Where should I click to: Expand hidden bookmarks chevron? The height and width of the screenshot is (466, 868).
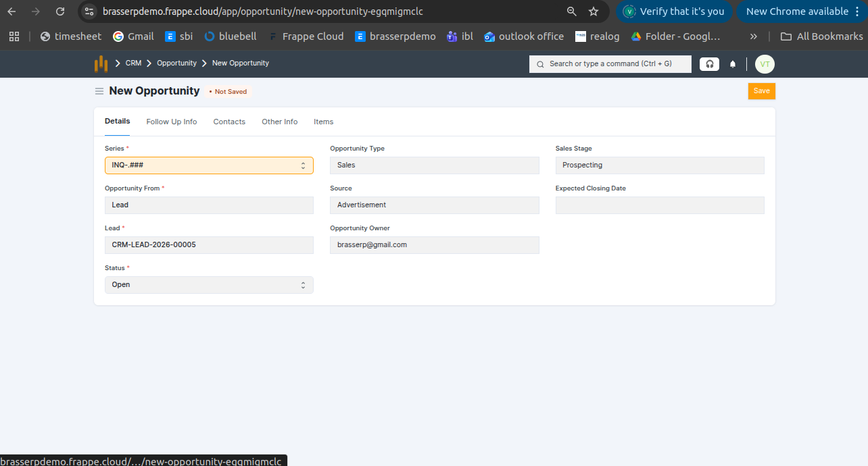754,36
